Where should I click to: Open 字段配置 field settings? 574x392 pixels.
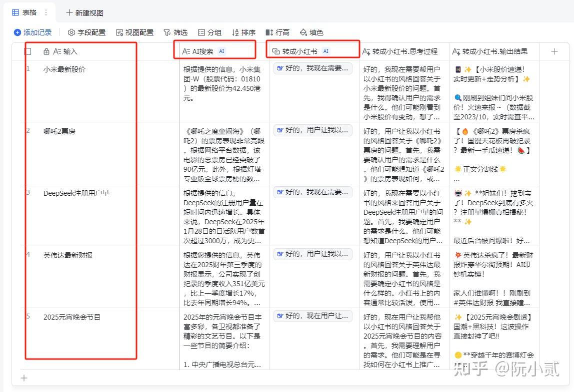tap(87, 32)
